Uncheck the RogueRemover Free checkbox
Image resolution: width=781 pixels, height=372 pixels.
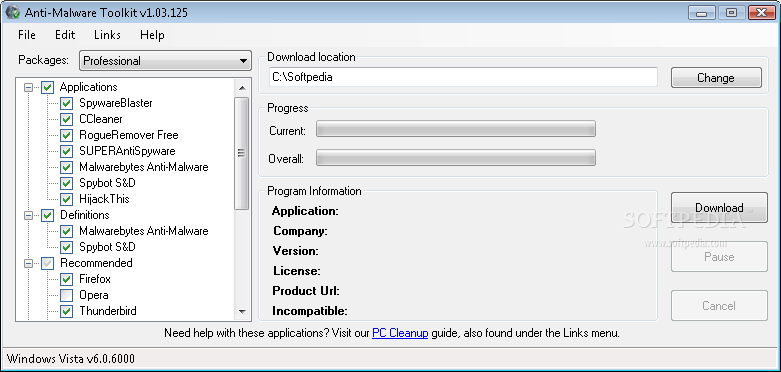[x=66, y=135]
